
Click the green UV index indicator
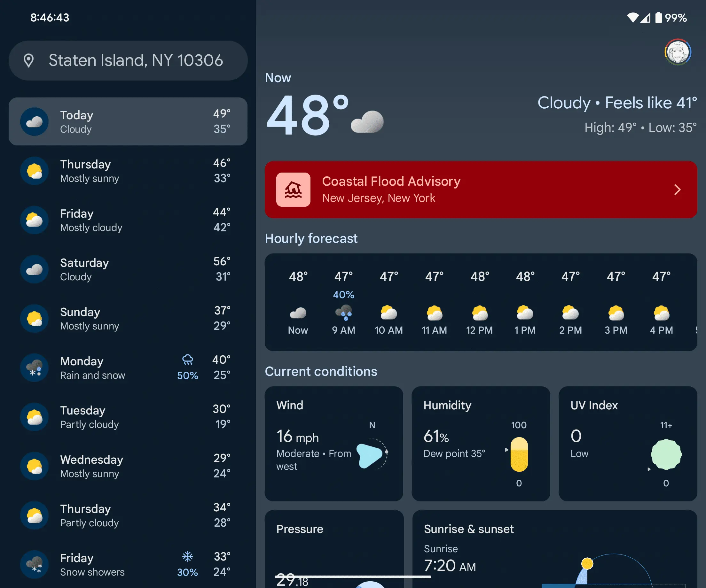click(x=666, y=454)
